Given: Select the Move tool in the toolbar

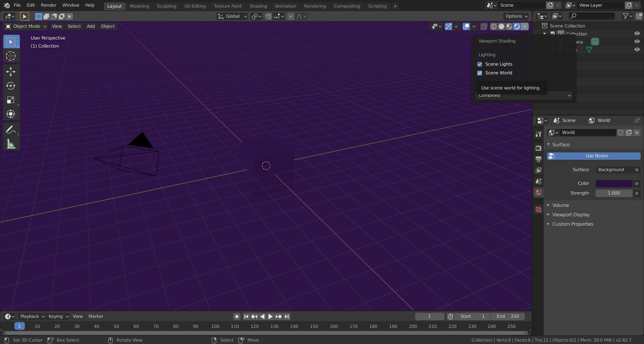Looking at the screenshot, I should point(11,72).
